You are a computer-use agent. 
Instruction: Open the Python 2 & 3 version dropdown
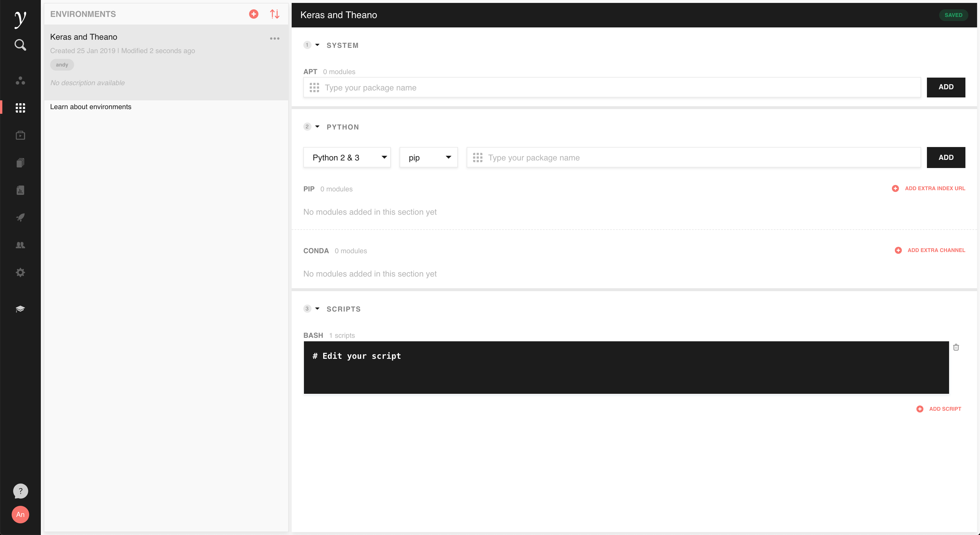pos(347,158)
